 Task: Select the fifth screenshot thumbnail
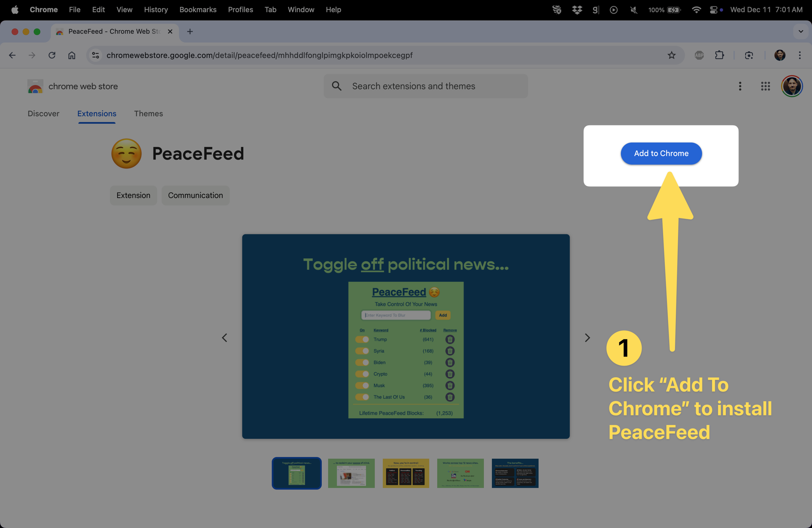pos(515,473)
